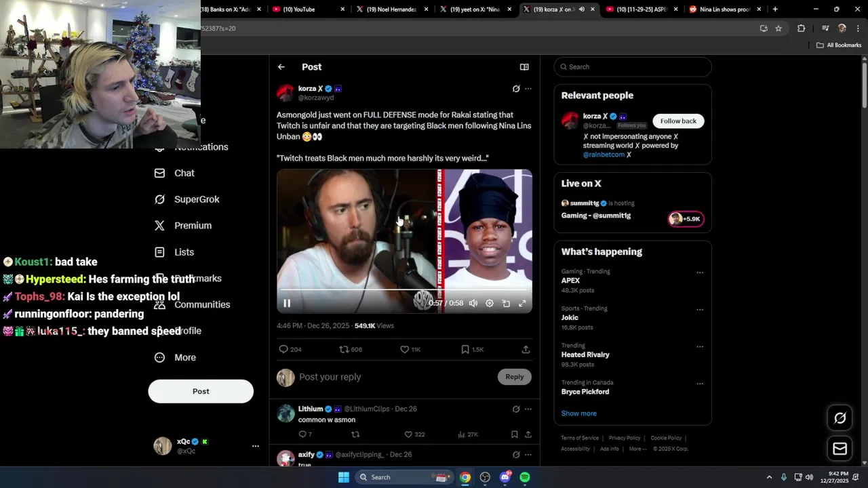Open more options for Jokic trend
Image resolution: width=868 pixels, height=488 pixels.
coord(700,310)
